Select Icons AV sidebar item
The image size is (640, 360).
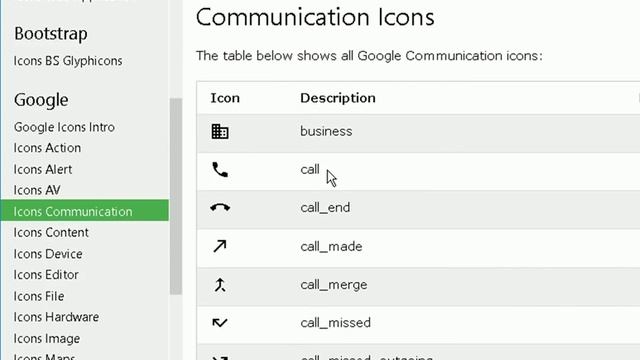click(x=37, y=190)
